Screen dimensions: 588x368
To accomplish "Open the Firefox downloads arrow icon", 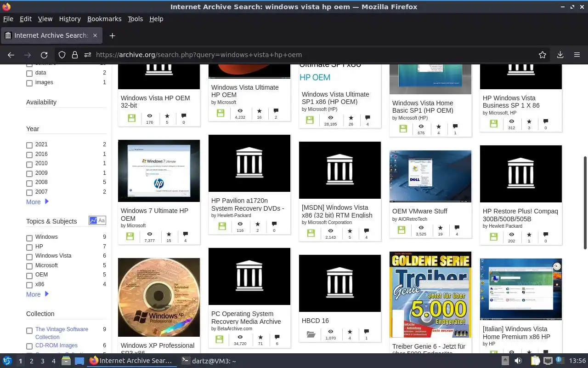I will (x=560, y=55).
